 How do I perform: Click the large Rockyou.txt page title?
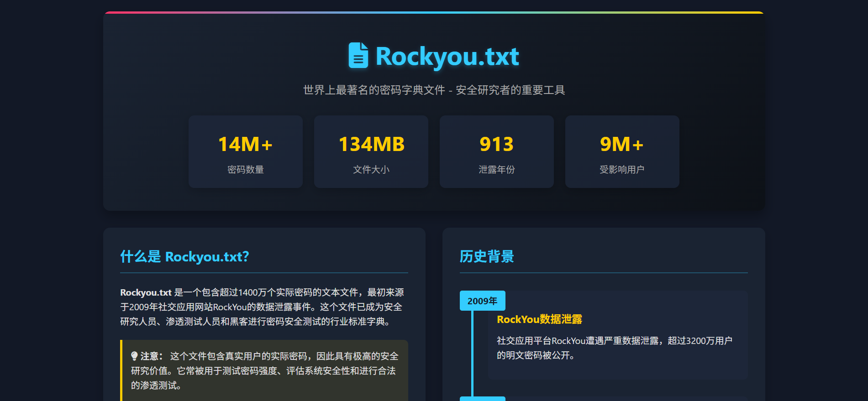tap(447, 57)
